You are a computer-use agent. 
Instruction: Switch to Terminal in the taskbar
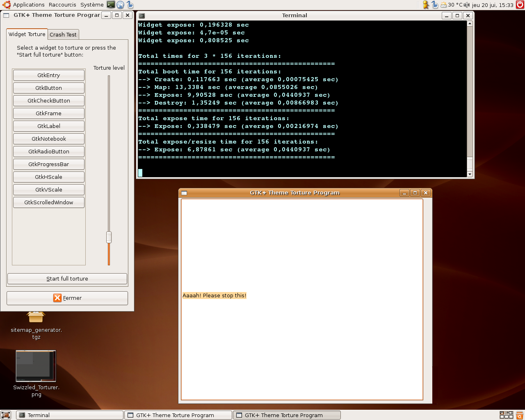[x=70, y=415]
